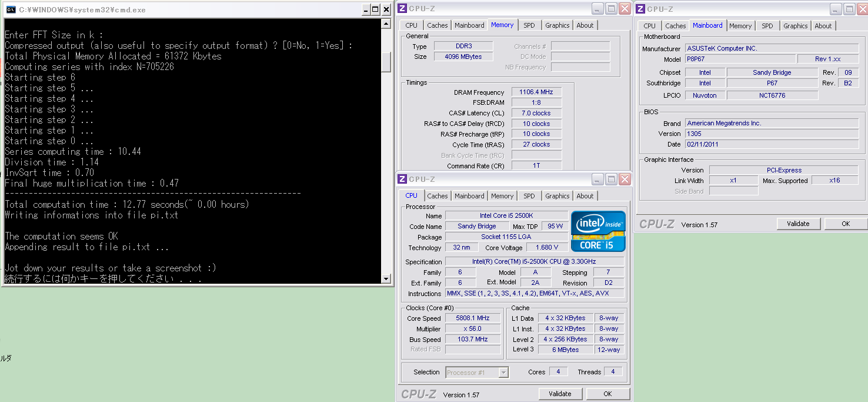Click the BIOS Version value 1305
The image size is (868, 402).
coord(772,134)
